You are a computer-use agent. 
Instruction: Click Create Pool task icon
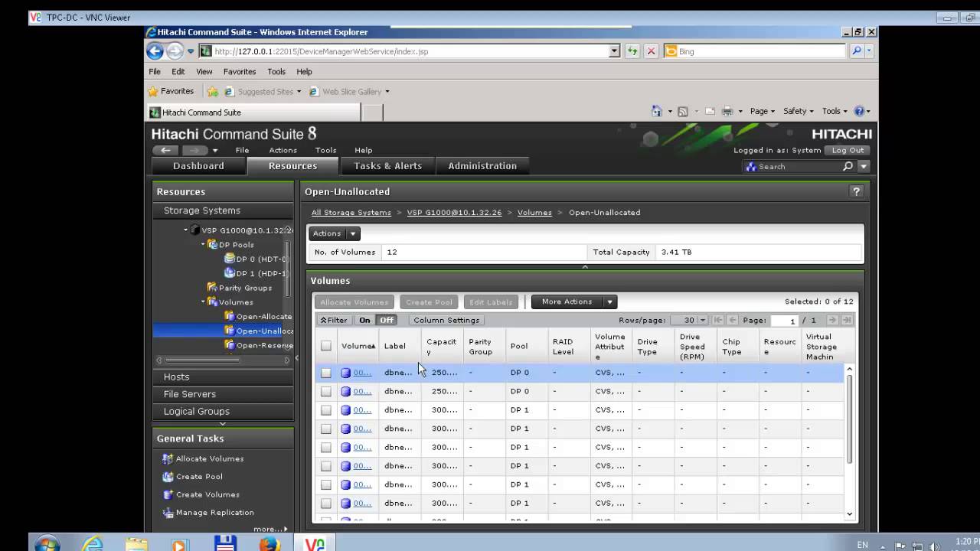(x=168, y=476)
